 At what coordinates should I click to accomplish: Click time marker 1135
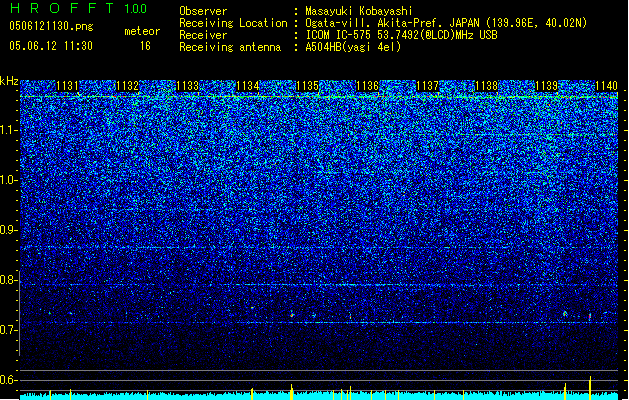307,85
